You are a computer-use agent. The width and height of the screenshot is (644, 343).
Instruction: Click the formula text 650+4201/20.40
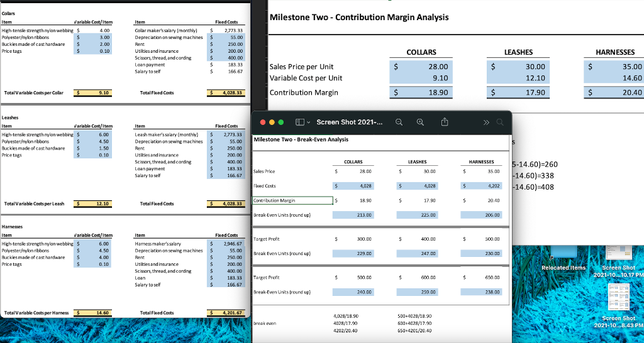414,330
